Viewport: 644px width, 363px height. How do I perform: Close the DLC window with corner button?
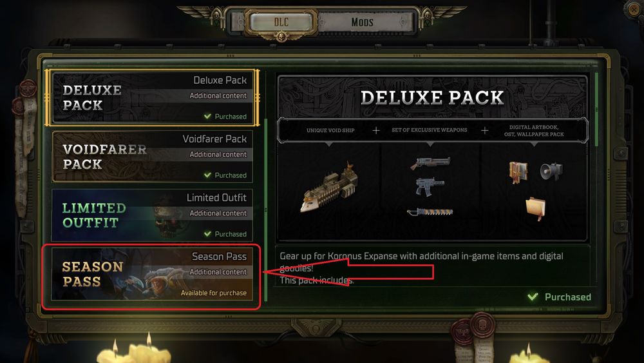click(634, 9)
